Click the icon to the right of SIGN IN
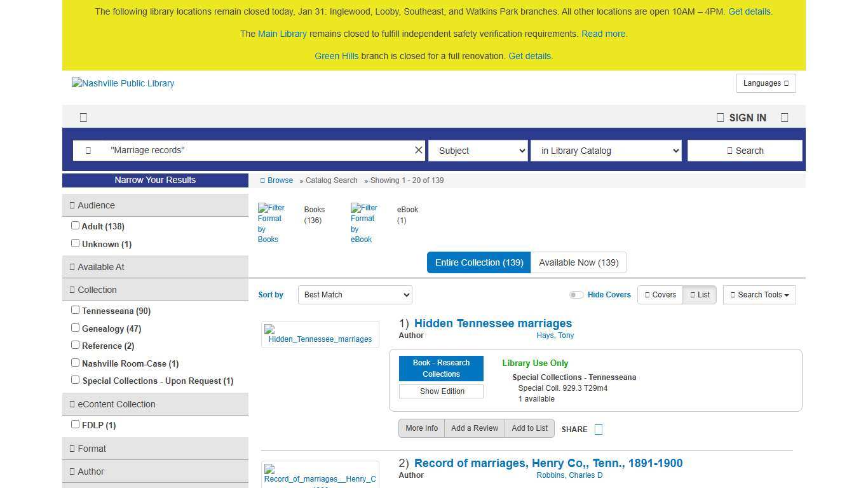 coord(784,117)
